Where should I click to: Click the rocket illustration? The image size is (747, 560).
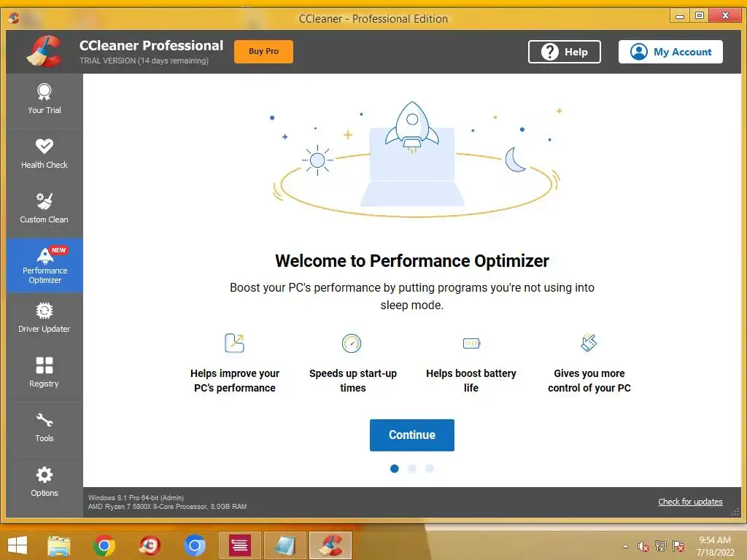[412, 127]
